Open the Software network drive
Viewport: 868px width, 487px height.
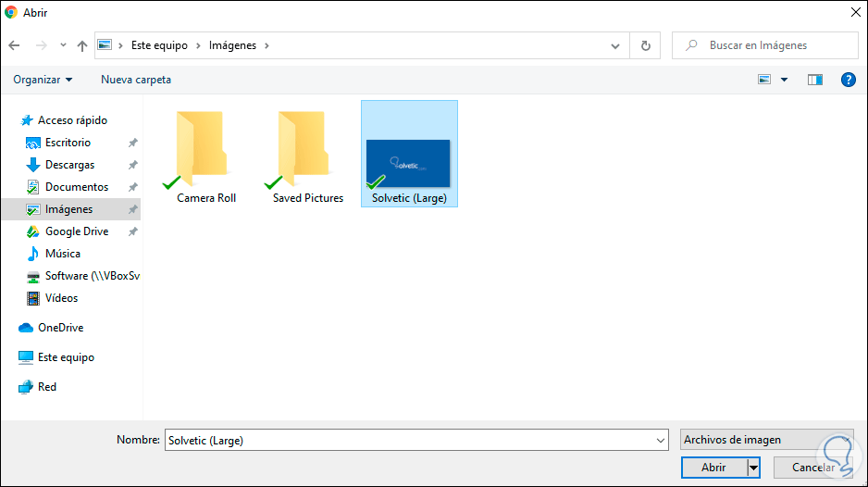[83, 275]
